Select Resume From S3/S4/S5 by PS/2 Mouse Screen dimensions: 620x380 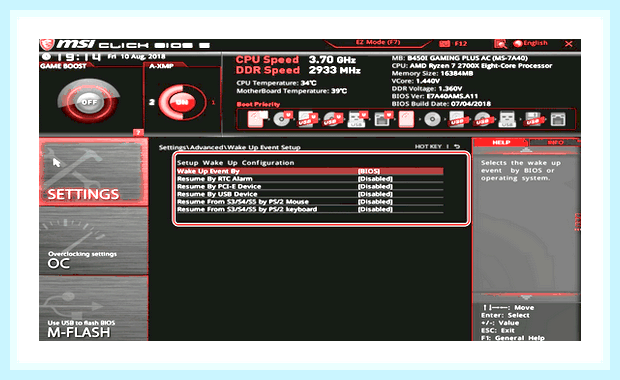(x=242, y=202)
